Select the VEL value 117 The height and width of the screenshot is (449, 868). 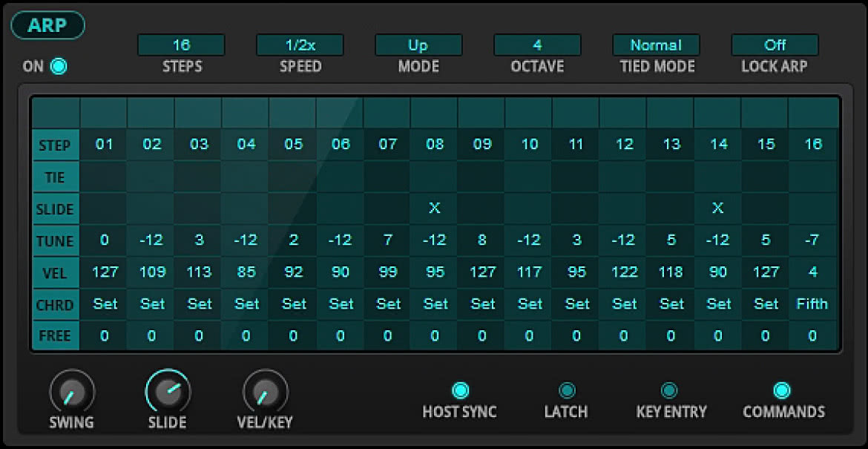pos(529,272)
